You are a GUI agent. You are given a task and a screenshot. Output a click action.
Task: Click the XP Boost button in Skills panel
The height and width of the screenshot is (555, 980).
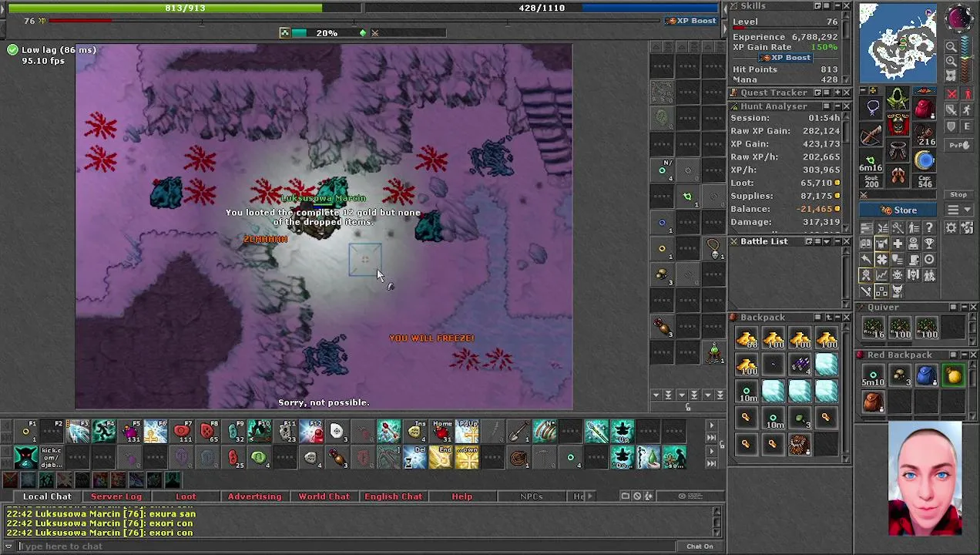pos(785,58)
